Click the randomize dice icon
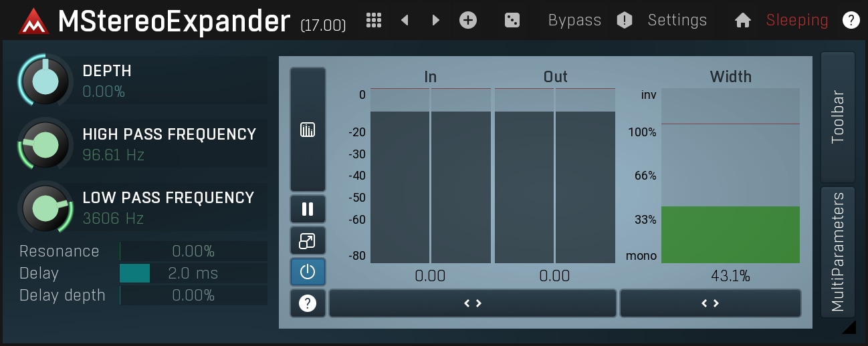Viewport: 868px width, 346px height. pyautogui.click(x=512, y=20)
